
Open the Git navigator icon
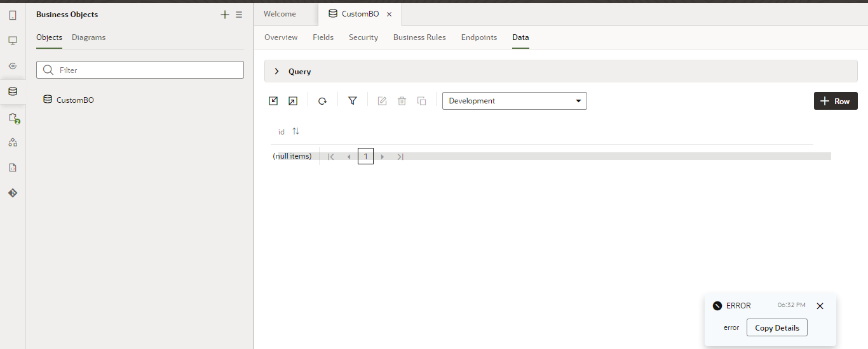tap(13, 193)
